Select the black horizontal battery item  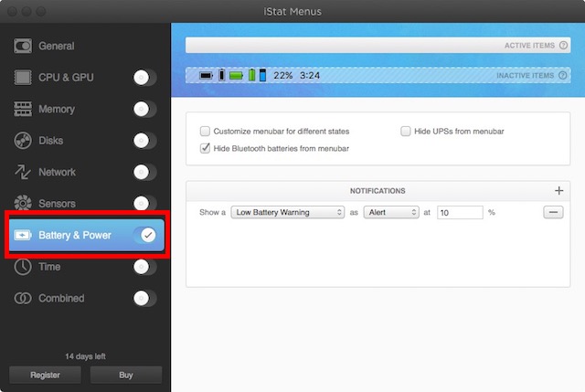point(206,76)
